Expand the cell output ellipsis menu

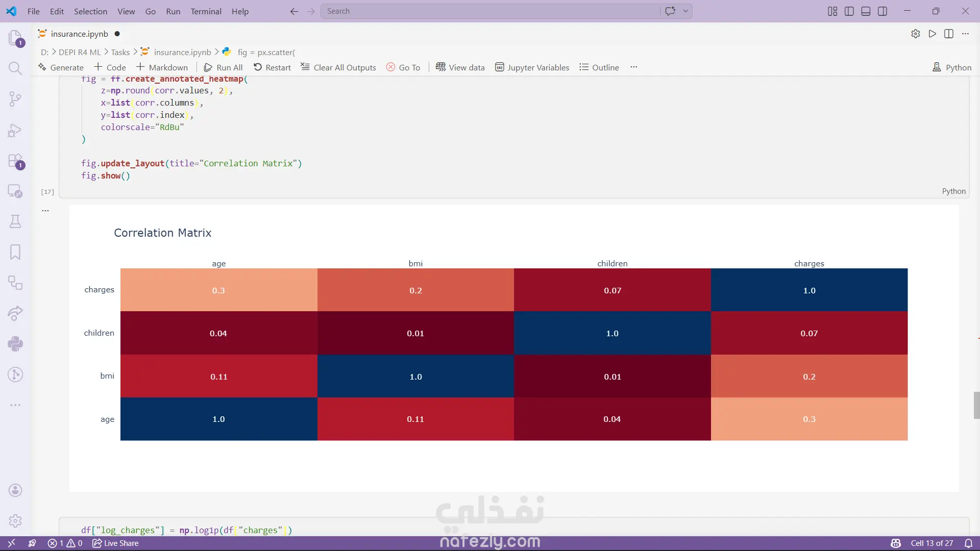point(45,210)
